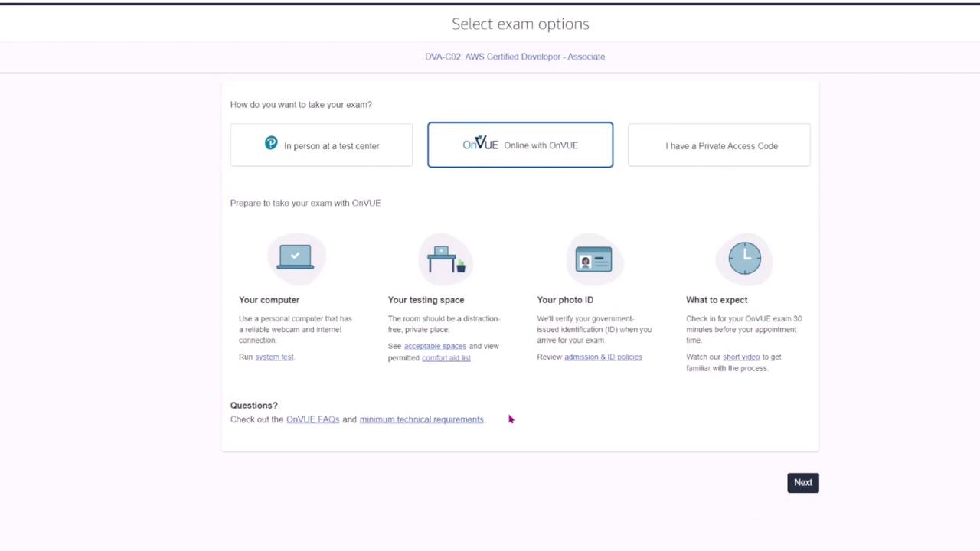Click the Select exam options heading
Image resolution: width=980 pixels, height=551 pixels.
[x=521, y=24]
